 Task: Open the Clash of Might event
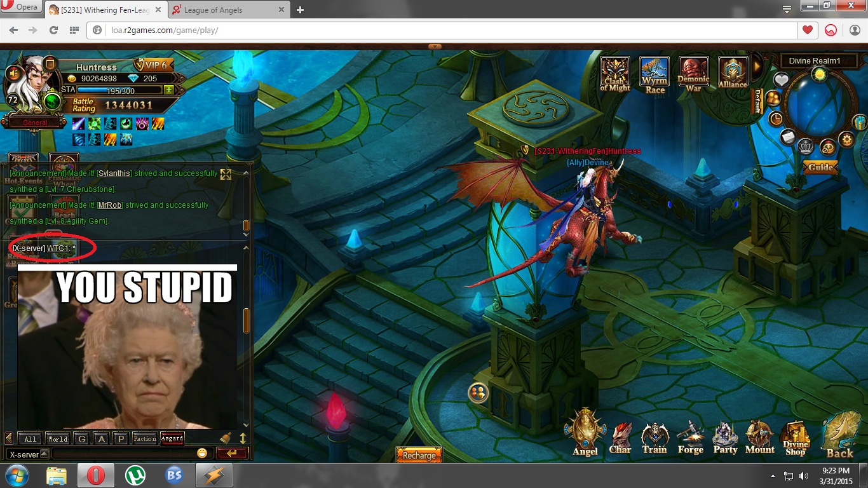point(615,74)
